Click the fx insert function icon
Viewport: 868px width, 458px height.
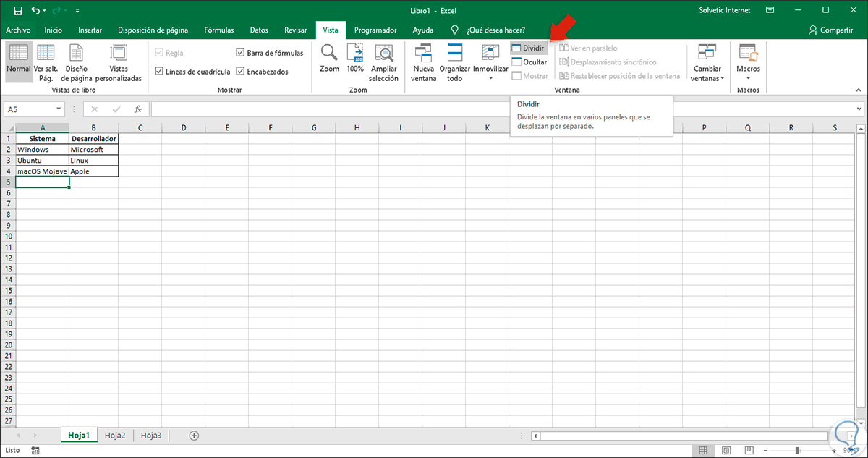coord(137,109)
